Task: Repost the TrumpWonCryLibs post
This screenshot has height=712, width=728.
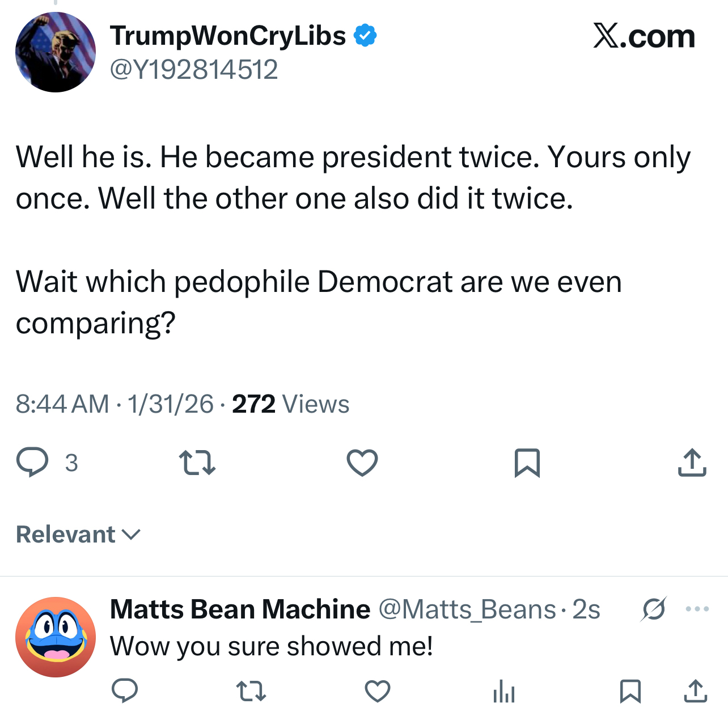Action: coord(197,462)
